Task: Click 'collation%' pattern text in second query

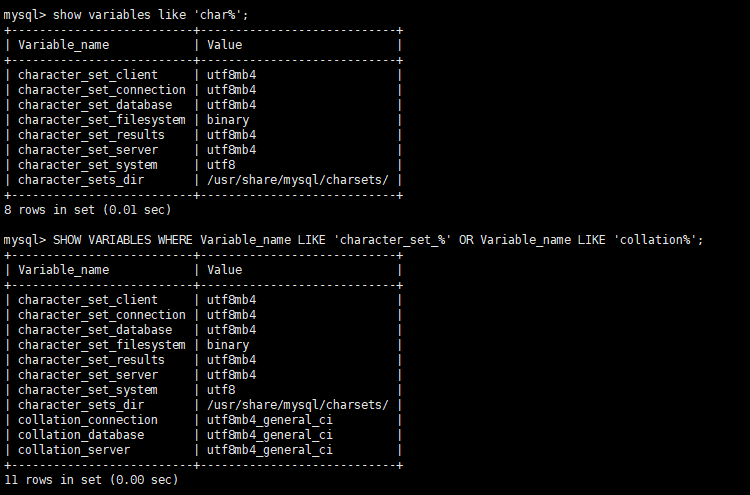Action: click(x=655, y=240)
